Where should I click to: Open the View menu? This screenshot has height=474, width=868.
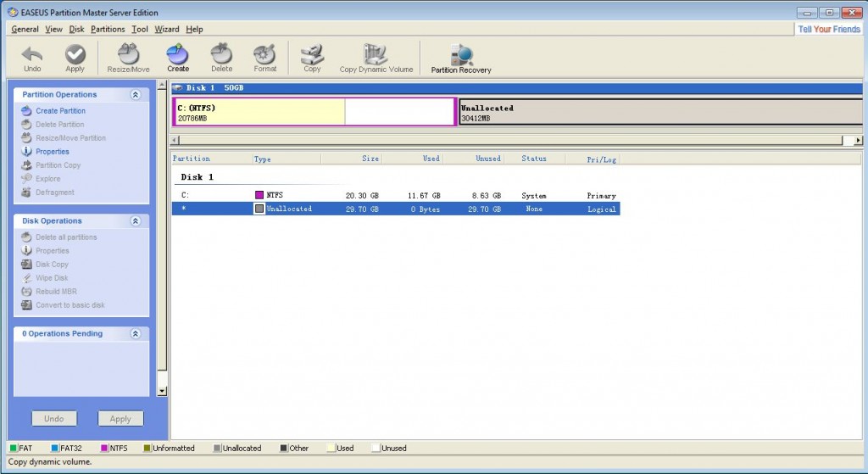coord(53,30)
